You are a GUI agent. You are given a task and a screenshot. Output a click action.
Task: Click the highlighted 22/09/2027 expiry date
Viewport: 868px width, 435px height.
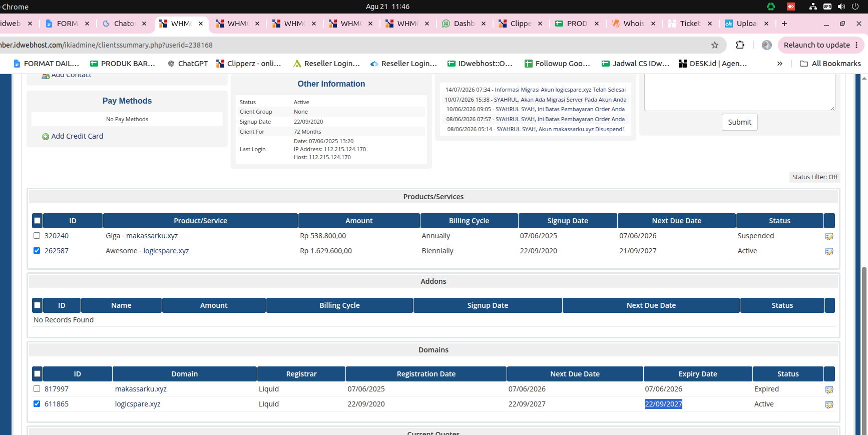point(663,404)
